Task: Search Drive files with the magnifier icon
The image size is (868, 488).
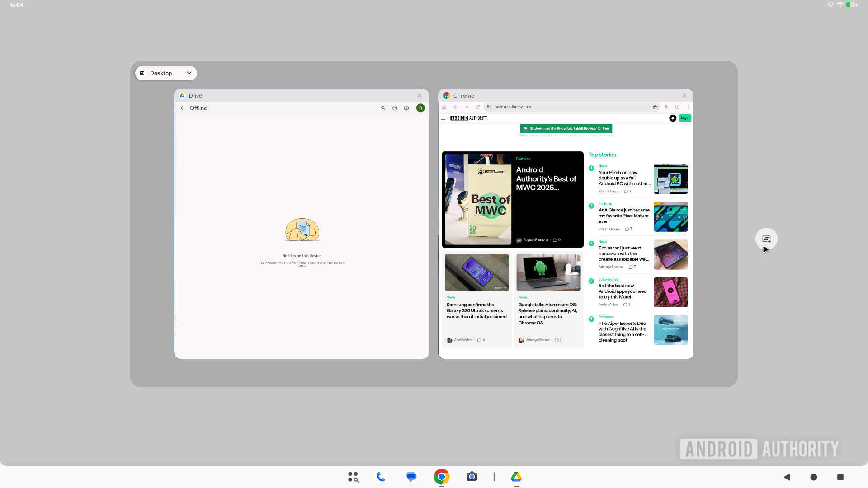Action: [x=383, y=108]
